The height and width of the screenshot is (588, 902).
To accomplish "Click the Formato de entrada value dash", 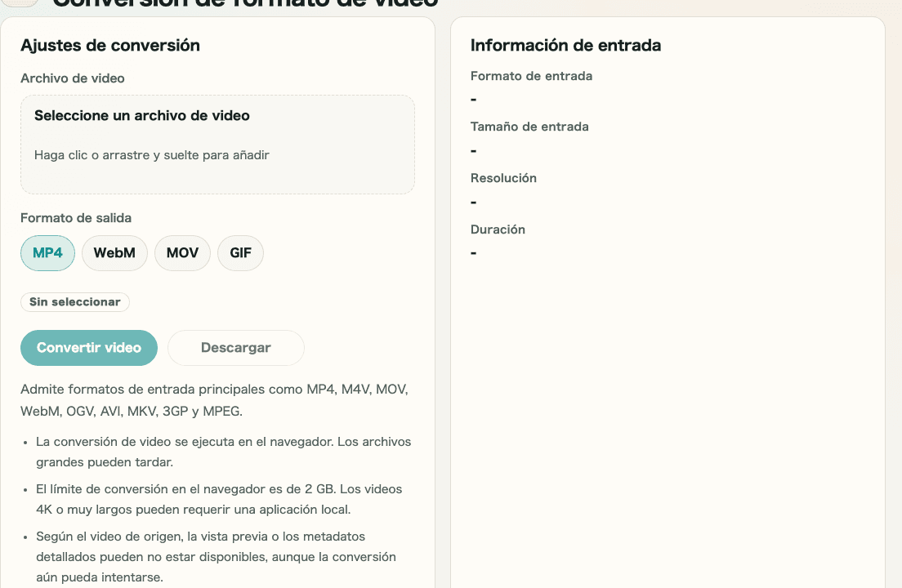I will [x=472, y=99].
